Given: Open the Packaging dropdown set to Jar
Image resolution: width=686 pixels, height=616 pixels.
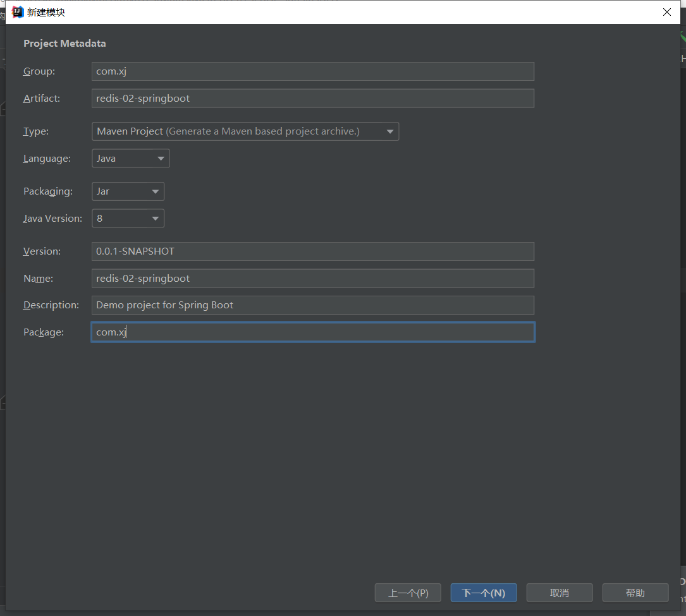Looking at the screenshot, I should (x=128, y=191).
